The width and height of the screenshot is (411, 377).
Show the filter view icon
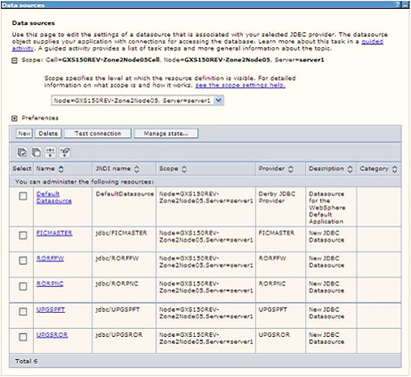click(x=50, y=152)
